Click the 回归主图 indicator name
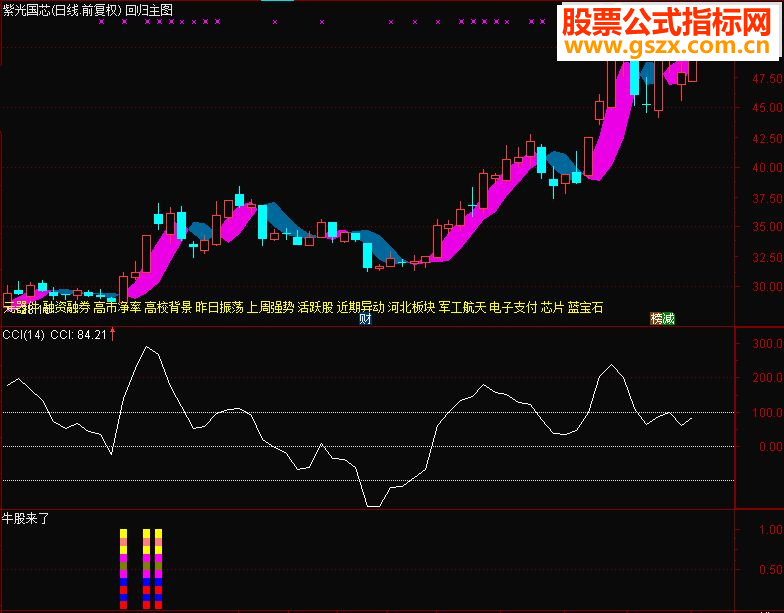 pos(149,10)
